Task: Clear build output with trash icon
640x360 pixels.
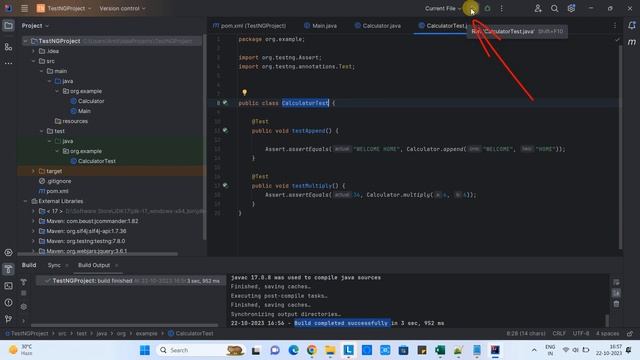Action: point(616,304)
